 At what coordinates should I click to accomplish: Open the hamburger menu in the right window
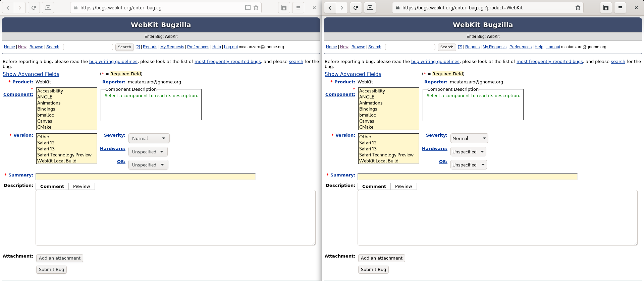[620, 8]
